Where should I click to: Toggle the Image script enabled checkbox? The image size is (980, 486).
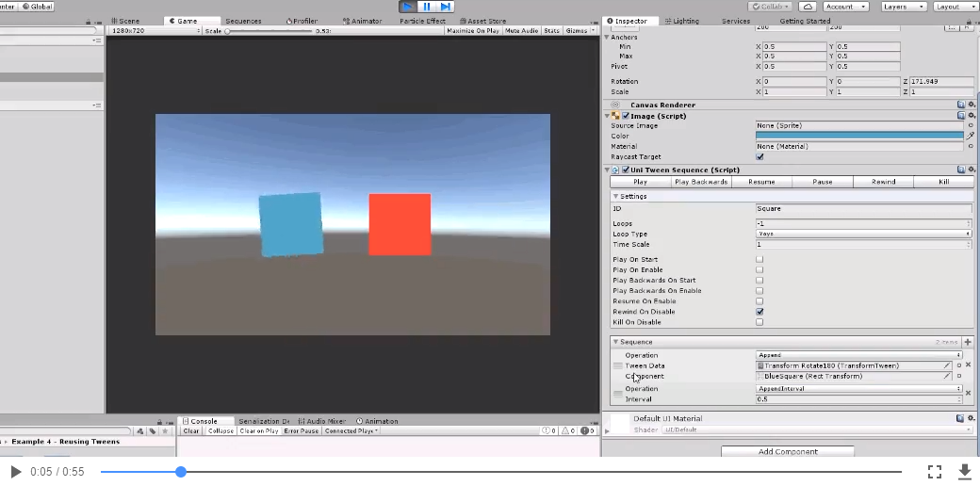pos(626,116)
